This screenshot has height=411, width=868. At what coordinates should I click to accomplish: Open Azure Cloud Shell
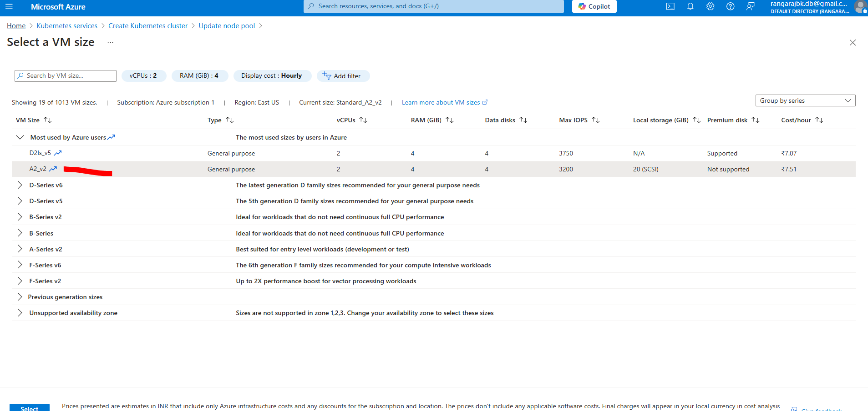click(670, 6)
